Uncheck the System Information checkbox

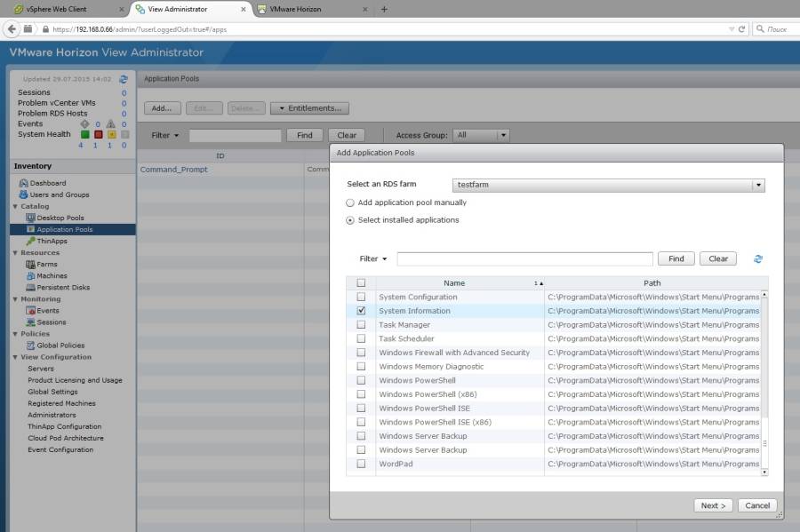tap(361, 310)
